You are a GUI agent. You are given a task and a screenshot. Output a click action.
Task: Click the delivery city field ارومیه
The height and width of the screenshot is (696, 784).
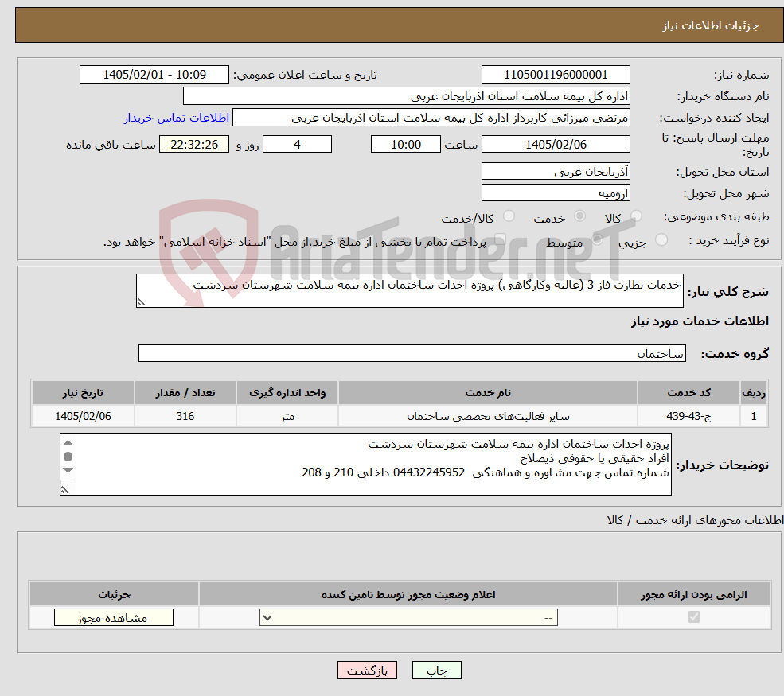click(556, 192)
